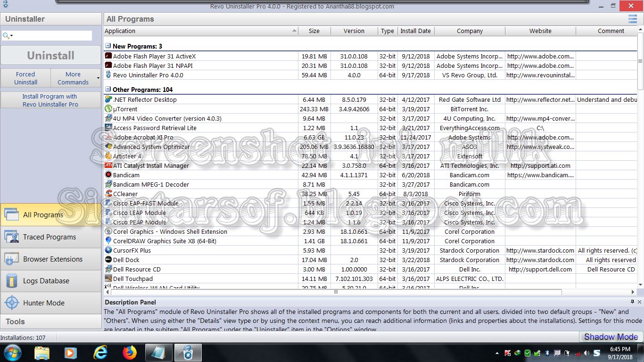Click the CCleaner program icon
Image resolution: width=644 pixels, height=362 pixels.
click(x=108, y=194)
